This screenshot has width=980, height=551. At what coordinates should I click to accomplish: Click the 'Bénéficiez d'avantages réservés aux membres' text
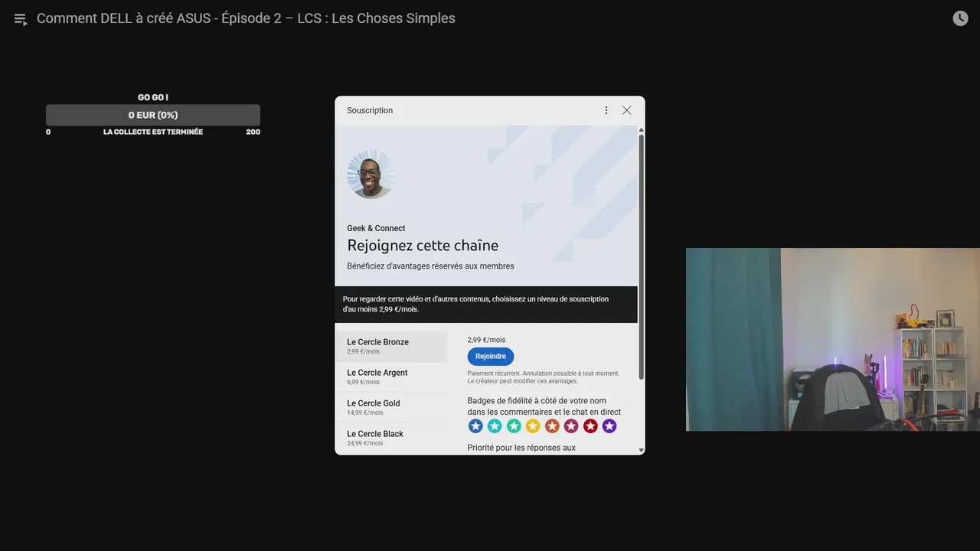point(430,266)
